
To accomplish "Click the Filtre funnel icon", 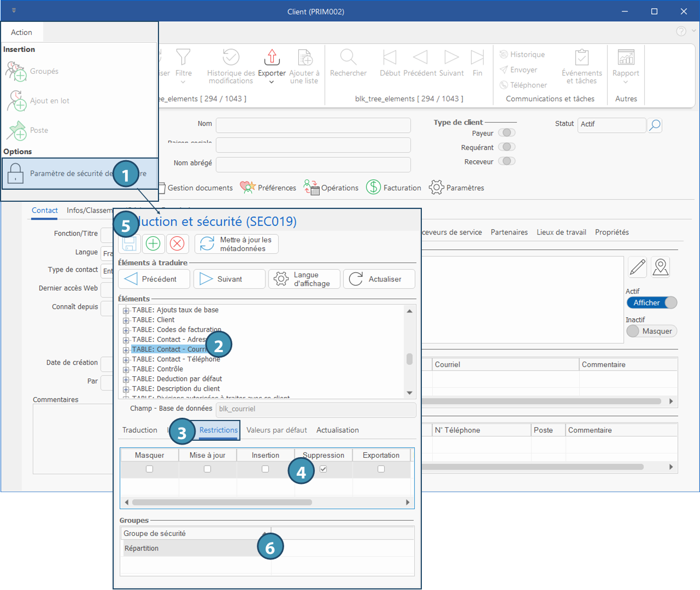I will click(184, 57).
